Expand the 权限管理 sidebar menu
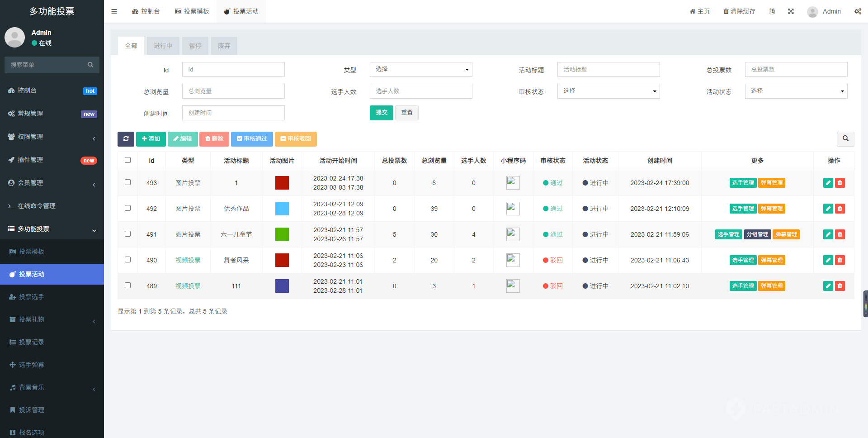Screen dimensions: 868x438 coord(52,137)
